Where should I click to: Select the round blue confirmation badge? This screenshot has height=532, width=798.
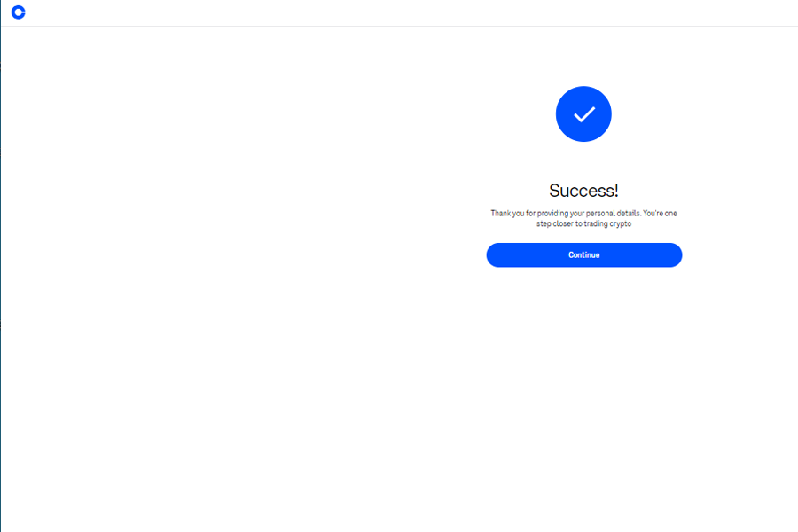pos(583,114)
